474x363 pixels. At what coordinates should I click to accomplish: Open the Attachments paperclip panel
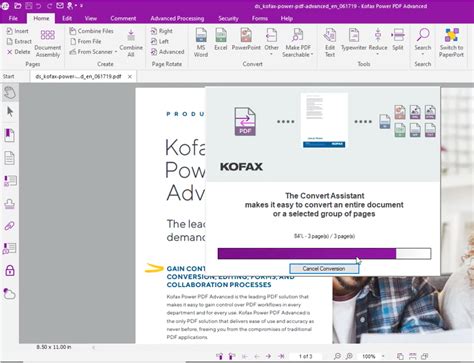tap(10, 226)
